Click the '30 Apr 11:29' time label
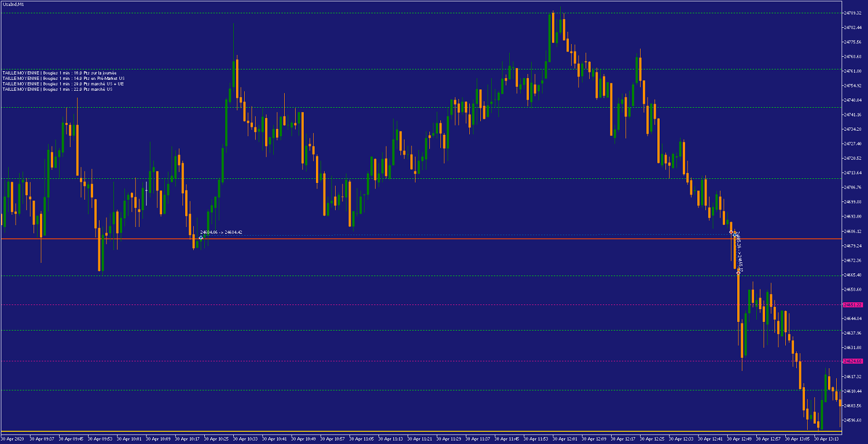Screen dimensions: 868x444 pos(448,438)
